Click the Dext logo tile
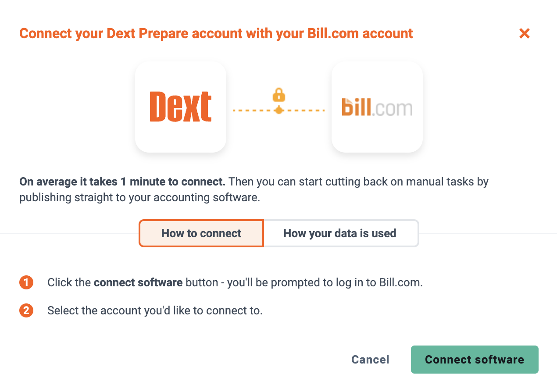The image size is (557, 392). [181, 107]
